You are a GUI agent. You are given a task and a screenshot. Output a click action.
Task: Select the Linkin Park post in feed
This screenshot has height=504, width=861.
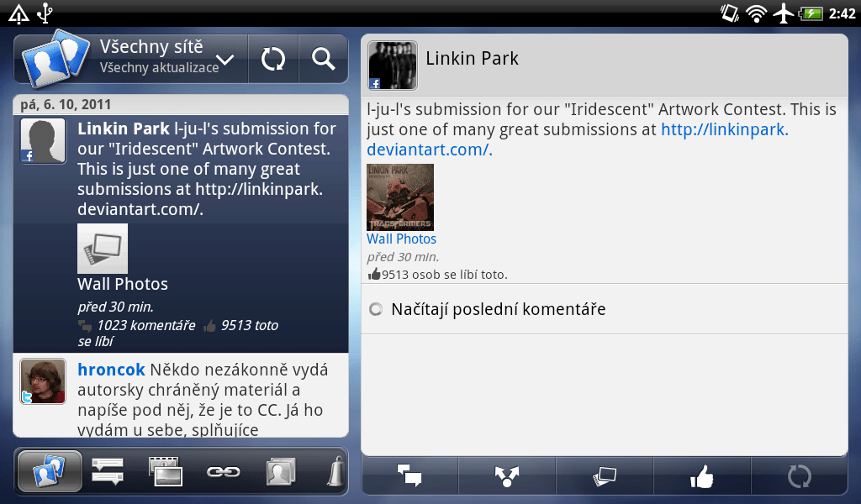point(181,233)
